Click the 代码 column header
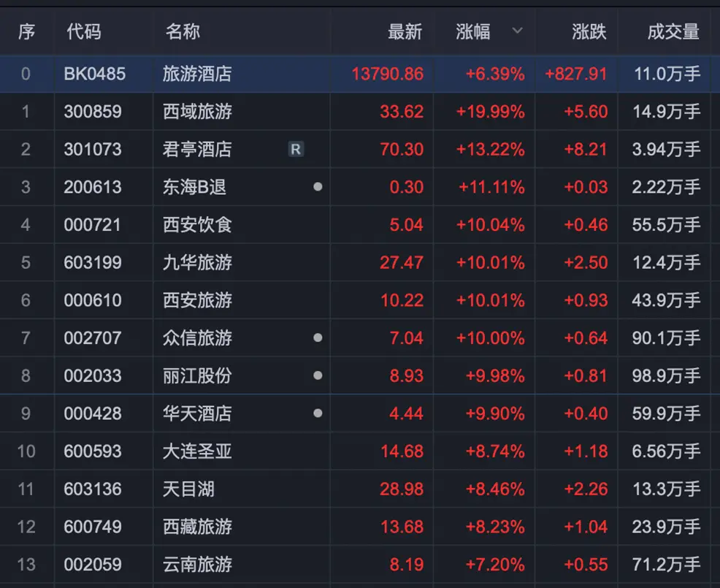The width and height of the screenshot is (720, 588). pos(83,31)
